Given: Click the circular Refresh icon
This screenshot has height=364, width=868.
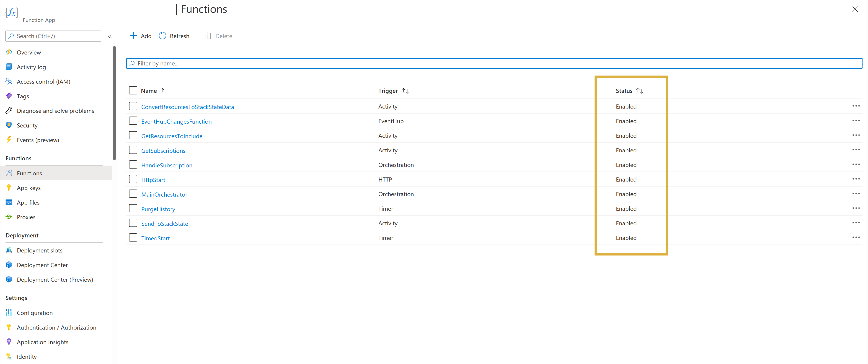Looking at the screenshot, I should [x=163, y=36].
